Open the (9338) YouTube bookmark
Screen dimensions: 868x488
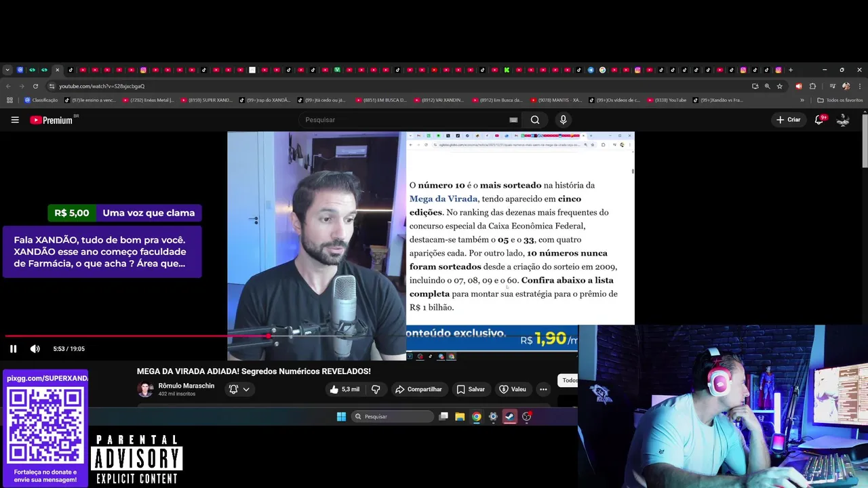pos(667,100)
